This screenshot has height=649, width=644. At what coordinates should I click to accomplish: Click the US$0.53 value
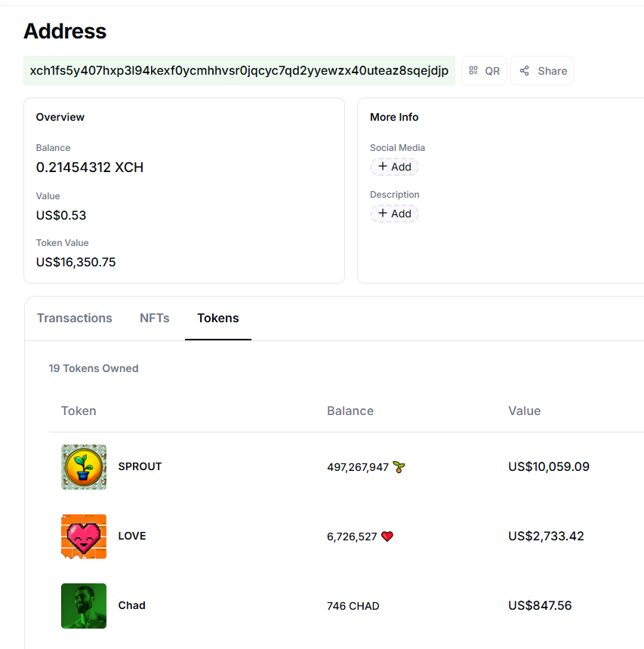[x=61, y=215]
